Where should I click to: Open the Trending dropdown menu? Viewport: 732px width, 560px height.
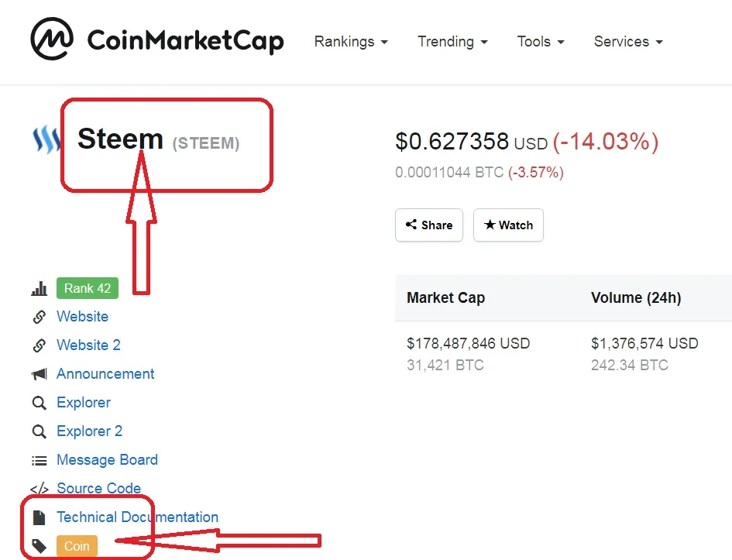pos(452,42)
